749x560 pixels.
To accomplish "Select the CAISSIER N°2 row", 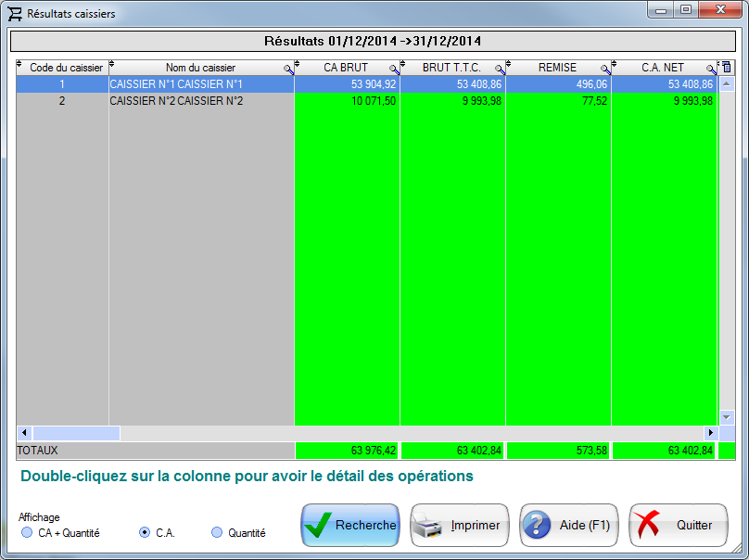I will pos(185,99).
